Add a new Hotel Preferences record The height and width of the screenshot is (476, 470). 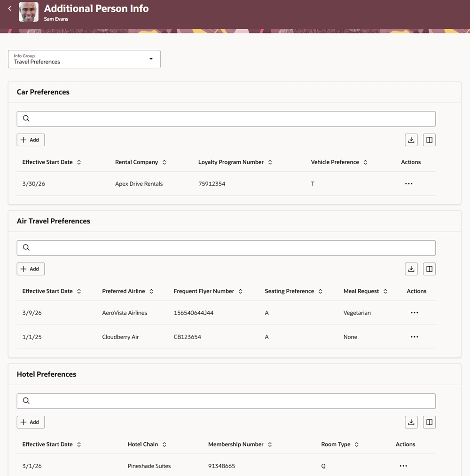point(31,422)
